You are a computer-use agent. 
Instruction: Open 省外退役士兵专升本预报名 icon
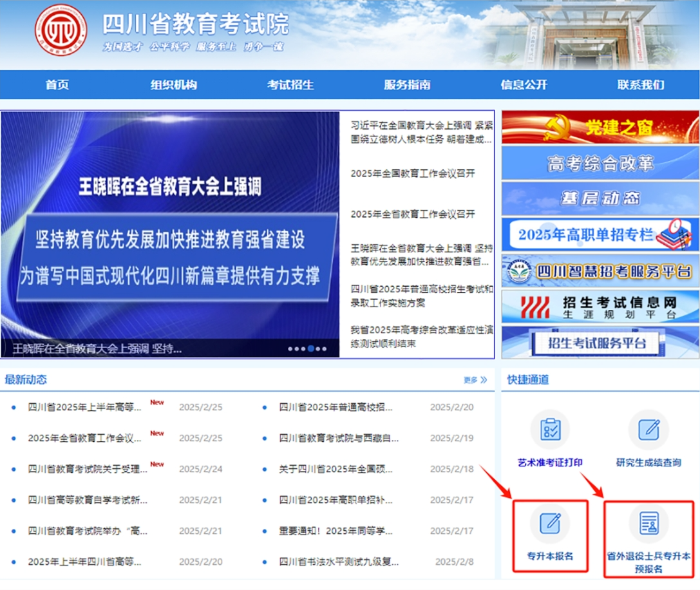tap(648, 524)
